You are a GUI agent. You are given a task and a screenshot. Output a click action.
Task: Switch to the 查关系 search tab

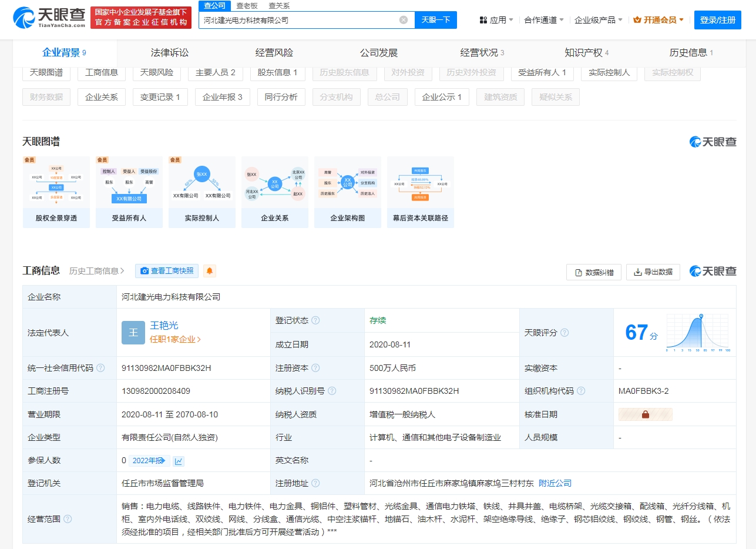(279, 6)
